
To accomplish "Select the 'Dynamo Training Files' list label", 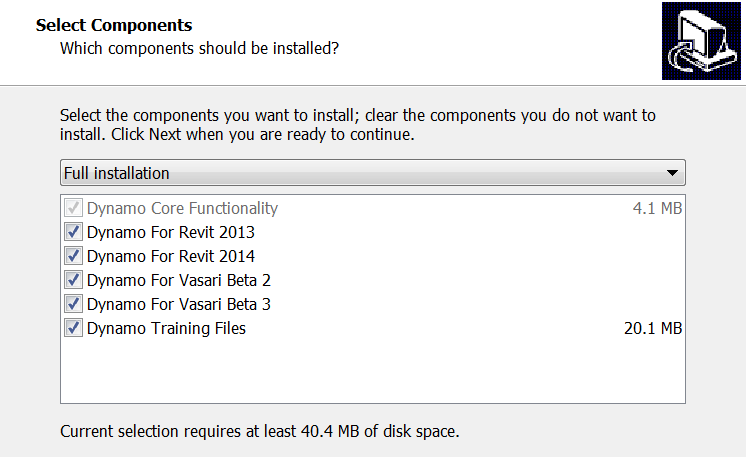I will (x=166, y=328).
